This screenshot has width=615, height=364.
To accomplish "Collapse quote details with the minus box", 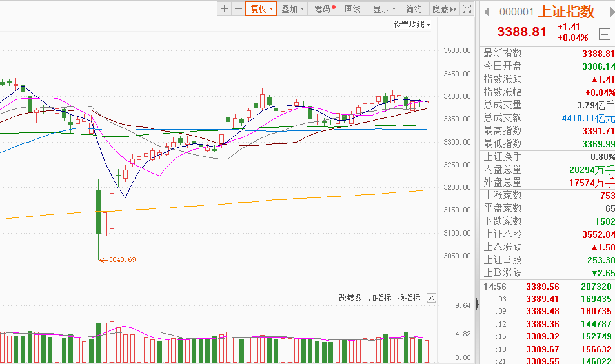I will [x=605, y=34].
